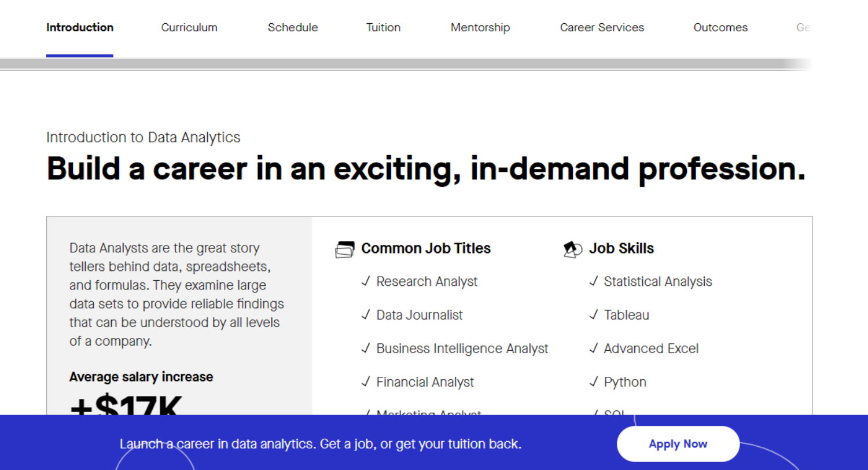Click the checkmark next to Python
Screen dimensions: 868x470
point(594,382)
